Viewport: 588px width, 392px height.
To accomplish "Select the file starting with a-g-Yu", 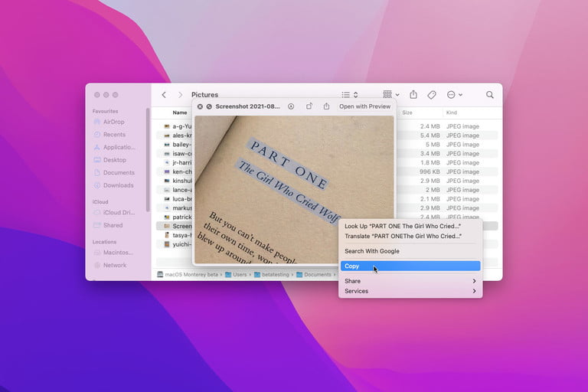I will coord(178,126).
